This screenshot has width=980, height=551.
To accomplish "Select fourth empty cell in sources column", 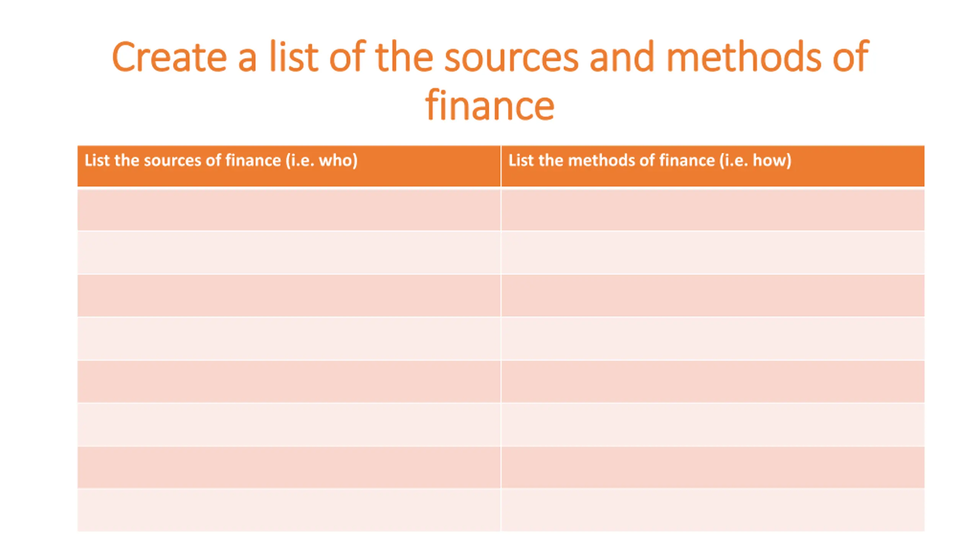I will coord(289,339).
